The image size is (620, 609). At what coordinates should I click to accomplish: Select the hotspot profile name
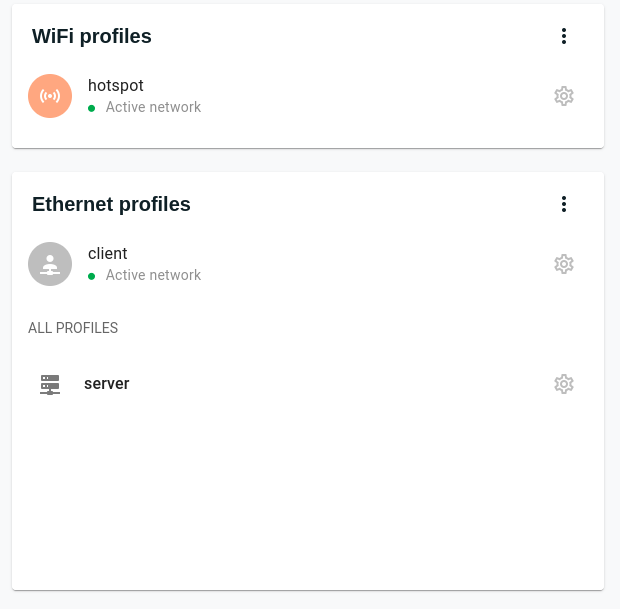tap(116, 86)
